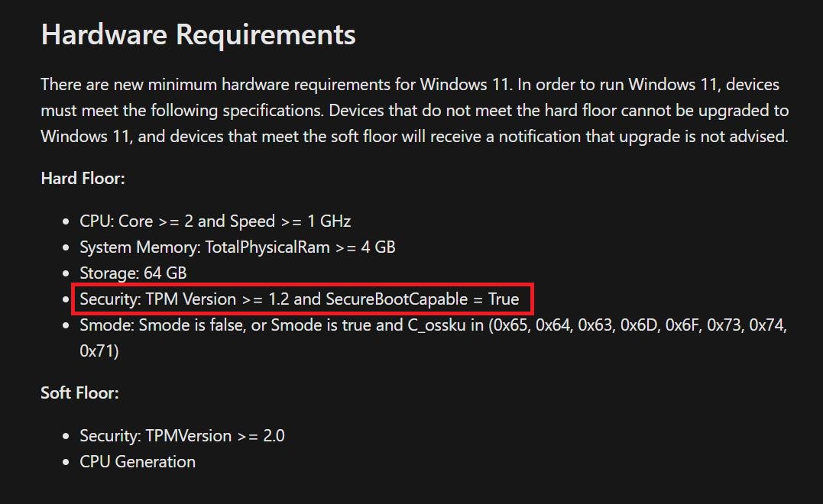This screenshot has width=823, height=504.
Task: Click the Hardware Requirements heading
Action: point(198,34)
